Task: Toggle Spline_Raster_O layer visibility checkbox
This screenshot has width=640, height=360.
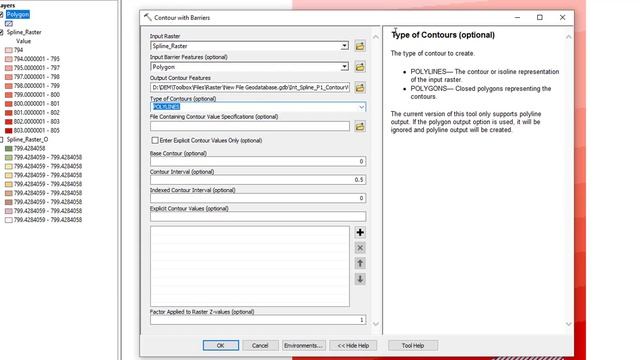Action: (x=1, y=140)
